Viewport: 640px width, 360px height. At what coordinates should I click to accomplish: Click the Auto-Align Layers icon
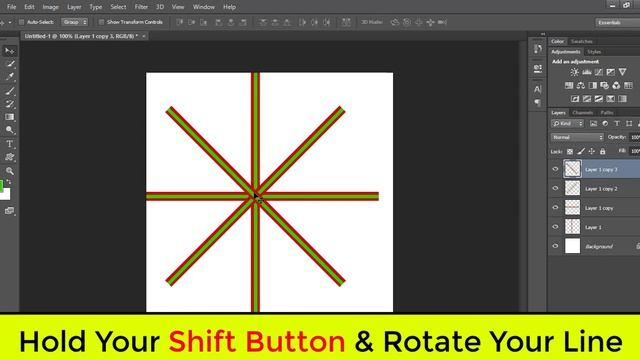tap(346, 22)
